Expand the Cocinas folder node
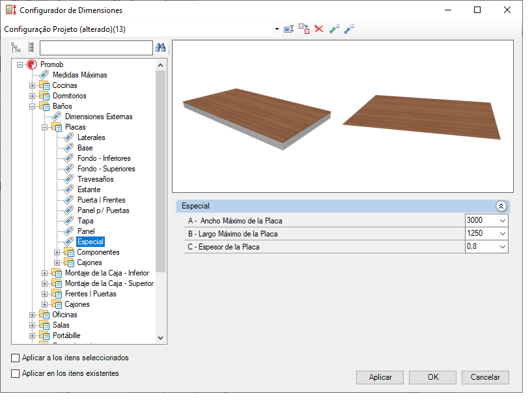The image size is (532, 400). (x=32, y=85)
